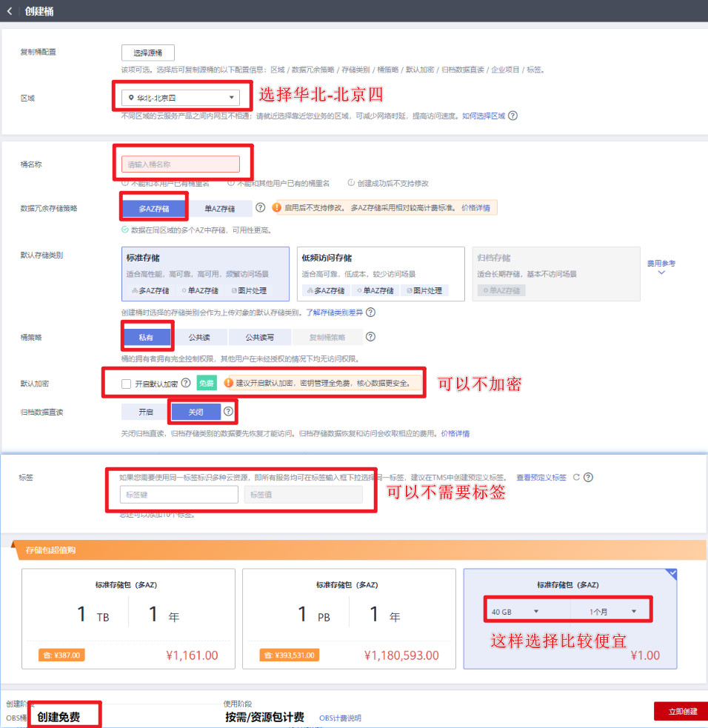This screenshot has height=728, width=708.
Task: Open 了解存储类别差异 link
Action: tap(334, 313)
